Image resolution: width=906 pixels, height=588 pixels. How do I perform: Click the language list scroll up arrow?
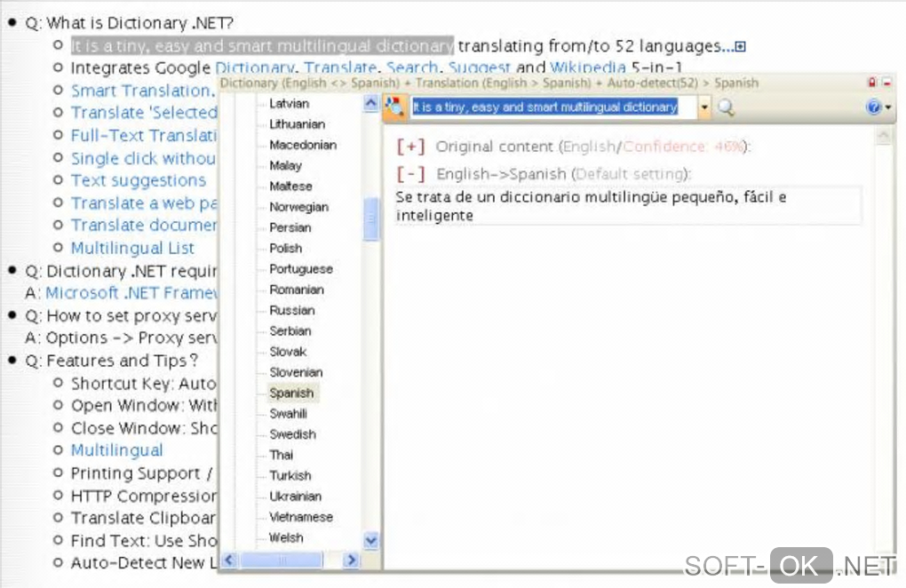pos(371,103)
